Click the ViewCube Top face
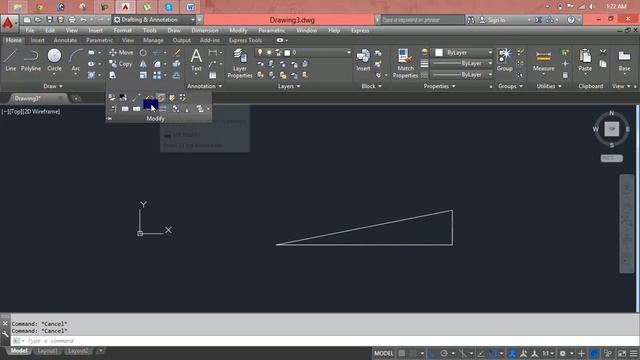Image resolution: width=640 pixels, height=360 pixels. [x=611, y=129]
